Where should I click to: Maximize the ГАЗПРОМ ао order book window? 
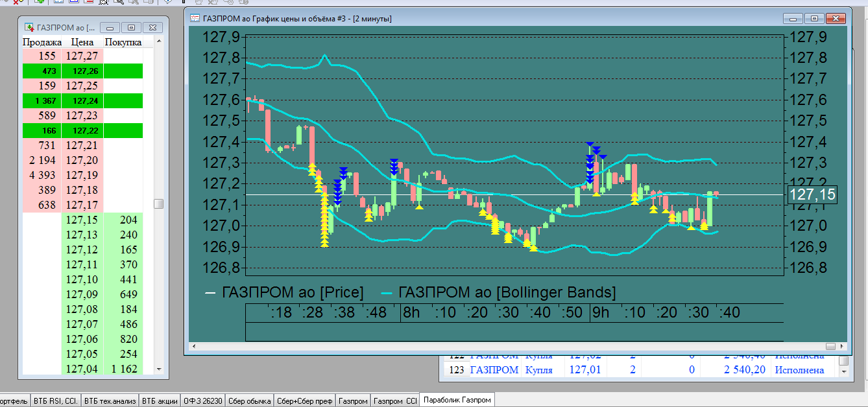click(131, 28)
